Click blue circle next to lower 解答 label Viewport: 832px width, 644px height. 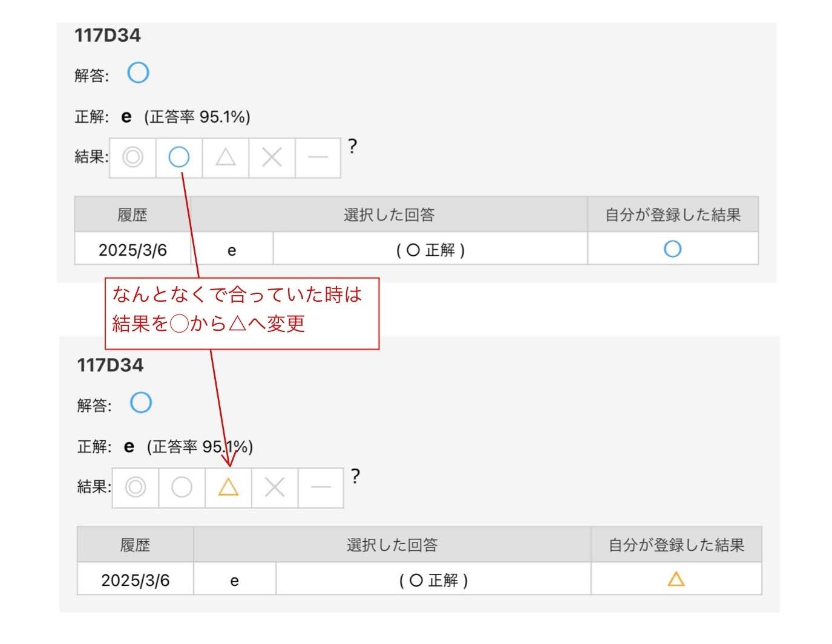tap(141, 403)
